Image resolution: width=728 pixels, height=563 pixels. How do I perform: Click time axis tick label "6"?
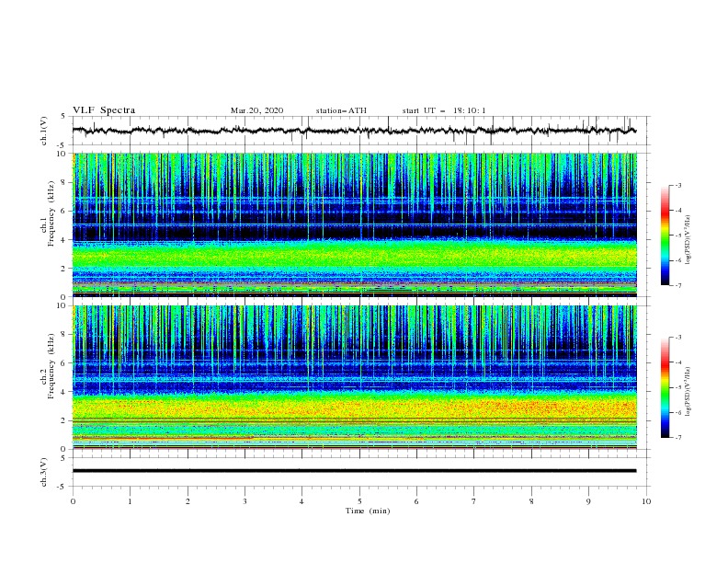tap(416, 501)
